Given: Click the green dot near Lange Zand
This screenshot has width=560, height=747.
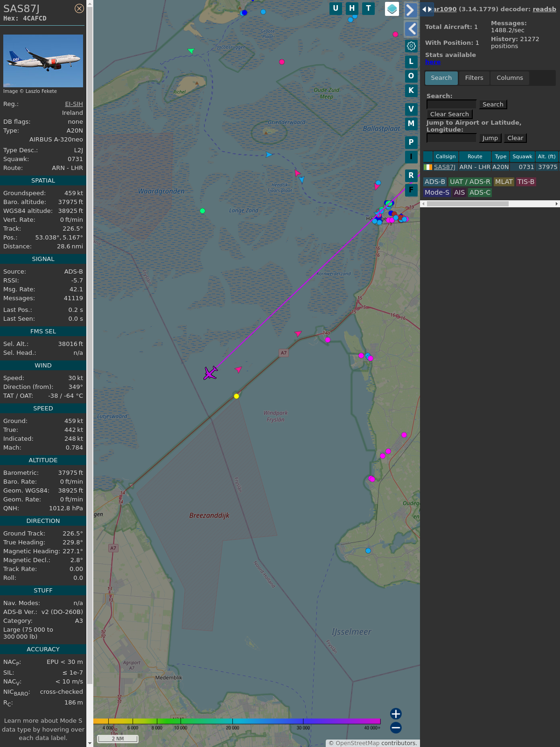Looking at the screenshot, I should pyautogui.click(x=203, y=211).
